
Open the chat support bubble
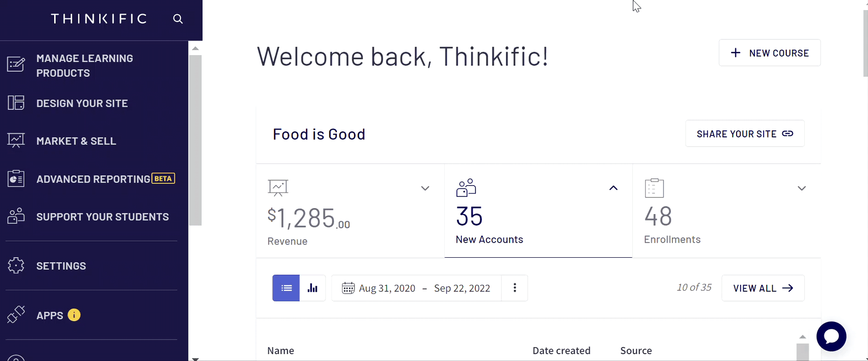(831, 336)
